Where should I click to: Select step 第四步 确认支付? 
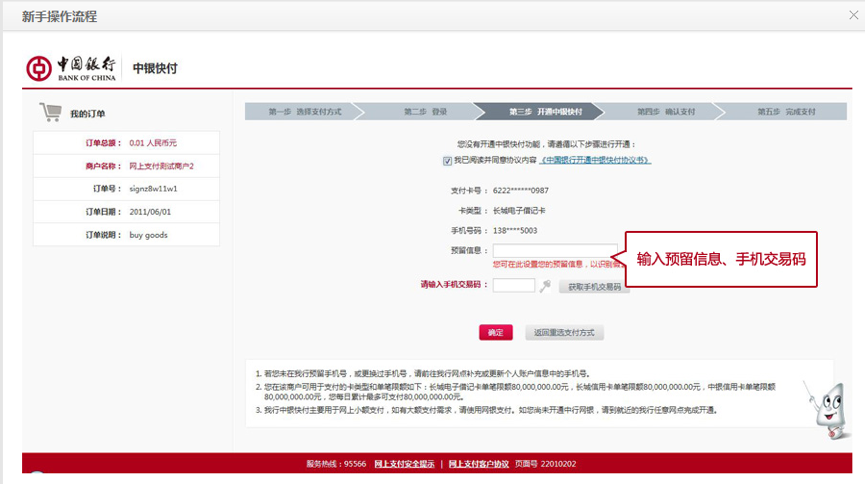point(666,111)
